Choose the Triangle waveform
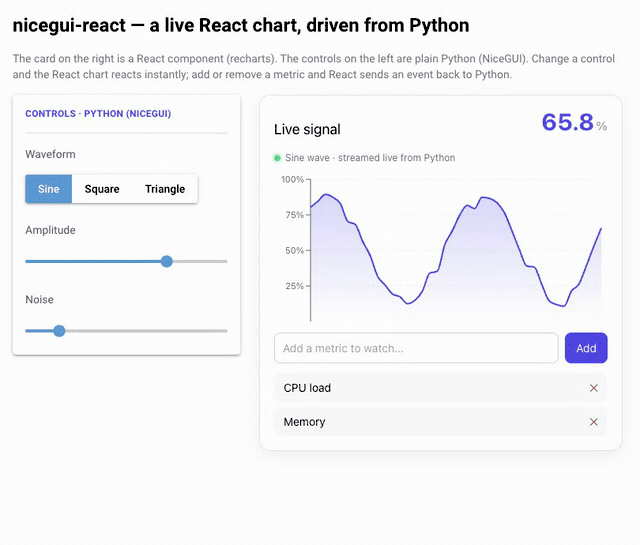The height and width of the screenshot is (545, 640). point(165,189)
